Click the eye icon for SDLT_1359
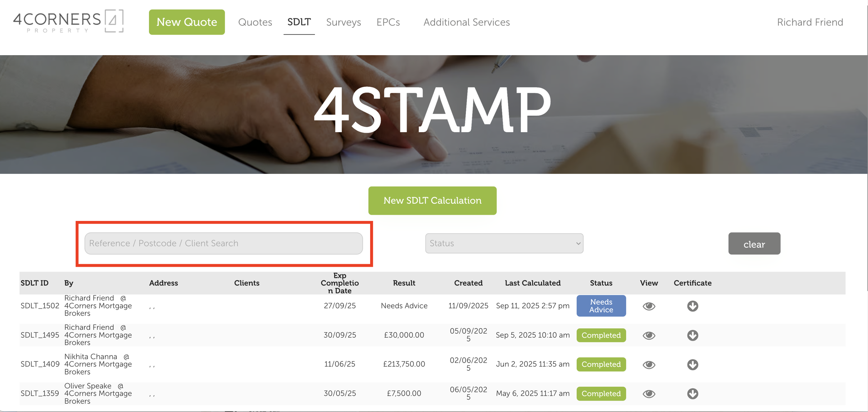 (x=649, y=394)
